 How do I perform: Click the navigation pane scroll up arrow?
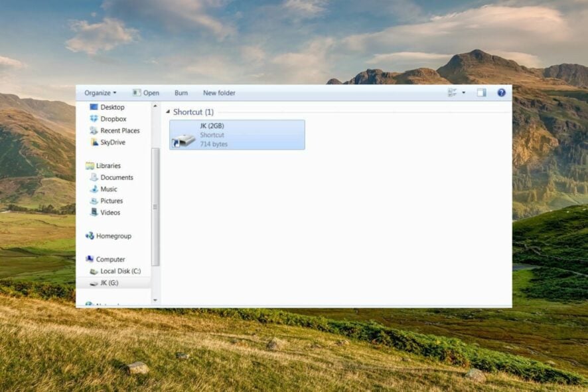[155, 106]
